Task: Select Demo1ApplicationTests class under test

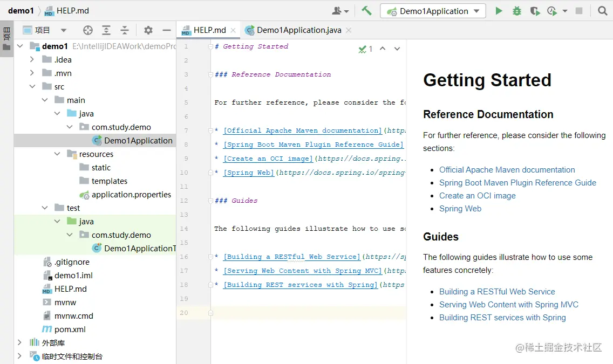Action: tap(134, 249)
